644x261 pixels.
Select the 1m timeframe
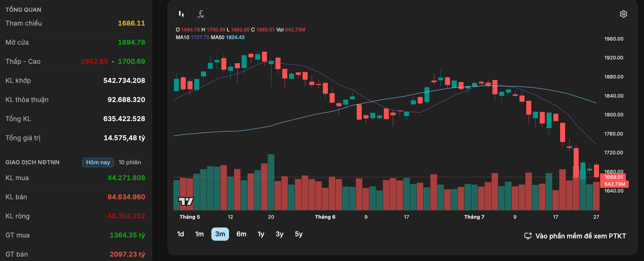point(200,234)
